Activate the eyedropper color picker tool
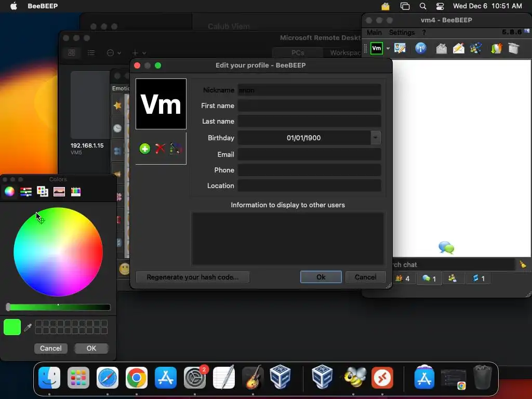The width and height of the screenshot is (532, 399). tap(28, 327)
